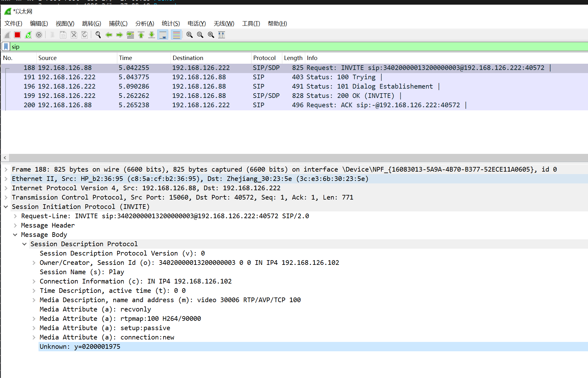Open the capture options gear icon
This screenshot has width=588, height=378.
39,35
